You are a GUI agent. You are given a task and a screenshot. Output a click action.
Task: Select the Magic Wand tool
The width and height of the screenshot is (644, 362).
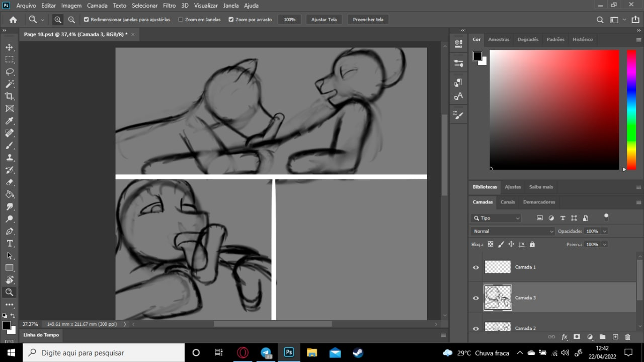[9, 84]
